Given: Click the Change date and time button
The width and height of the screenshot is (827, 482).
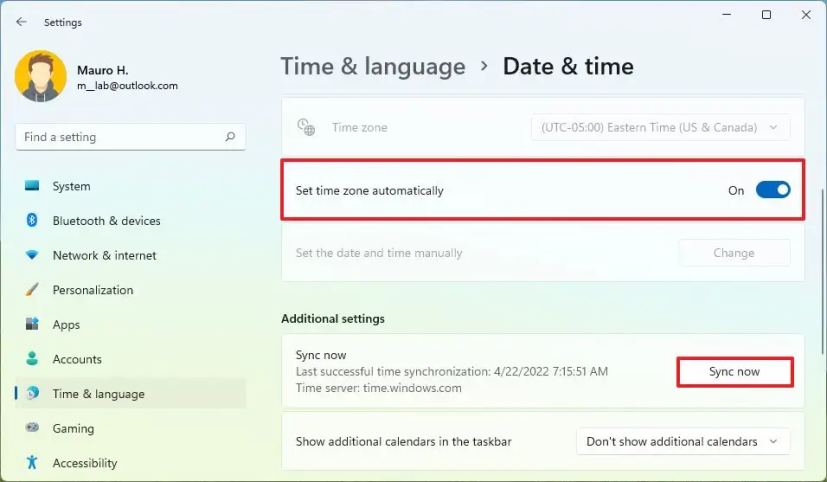Looking at the screenshot, I should pyautogui.click(x=734, y=253).
